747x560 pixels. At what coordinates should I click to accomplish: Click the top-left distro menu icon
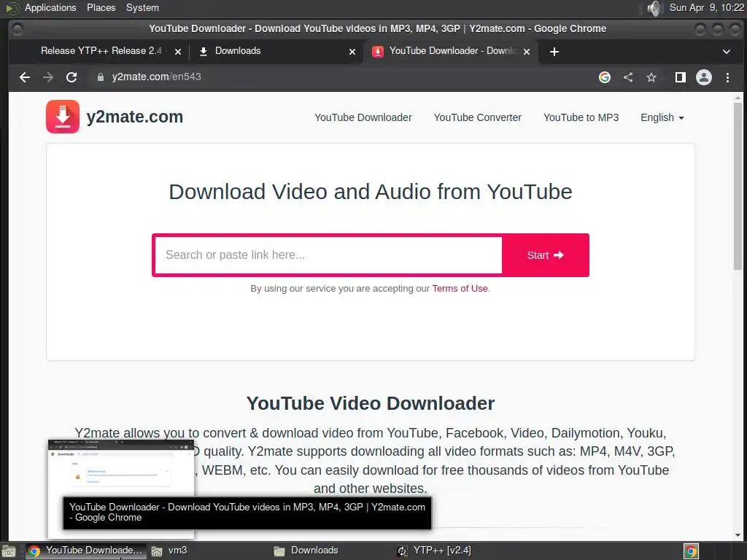pyautogui.click(x=12, y=7)
